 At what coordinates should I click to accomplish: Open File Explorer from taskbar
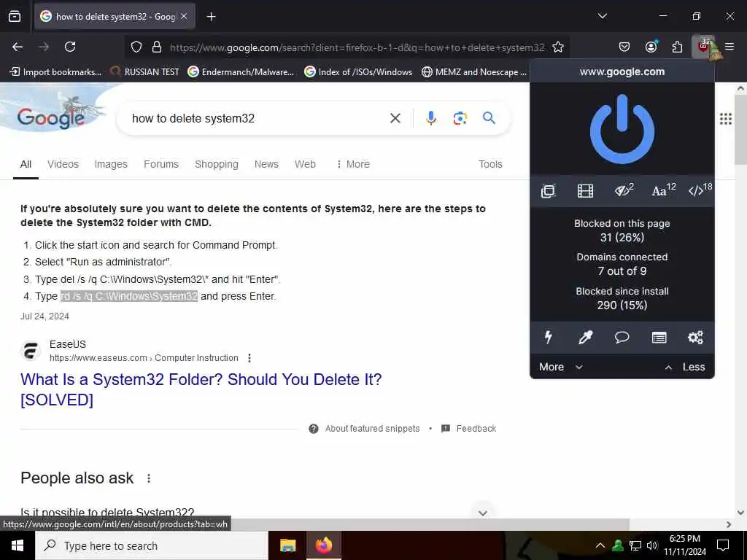click(x=287, y=545)
